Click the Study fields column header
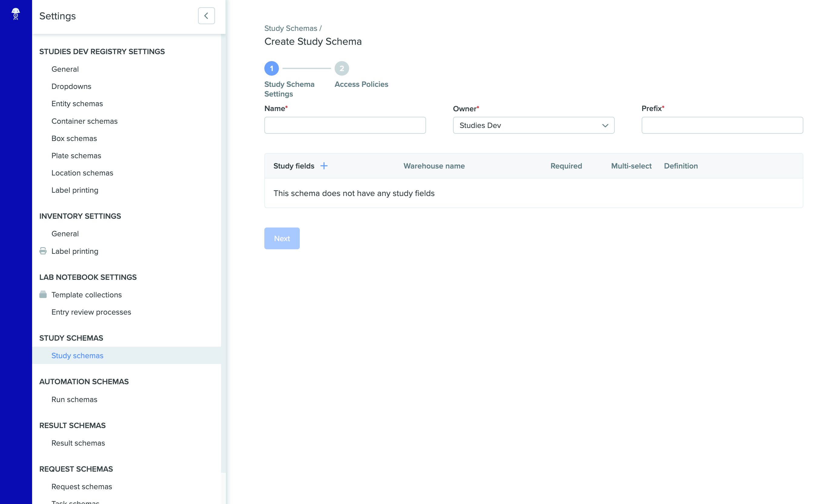 point(294,166)
